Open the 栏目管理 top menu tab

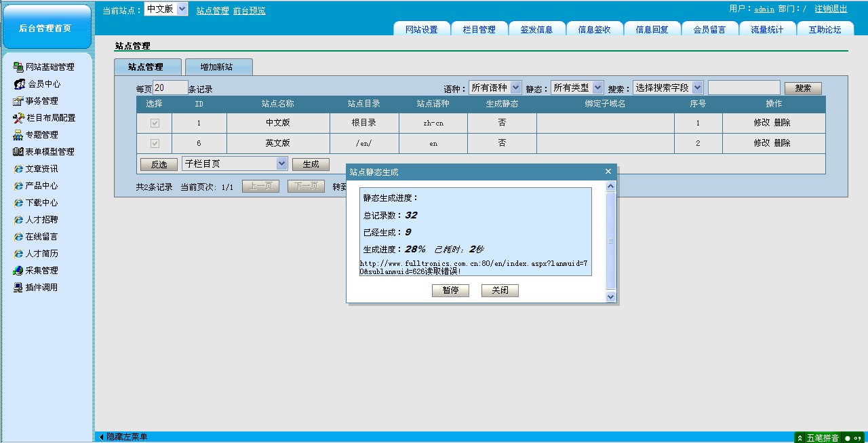click(x=479, y=29)
